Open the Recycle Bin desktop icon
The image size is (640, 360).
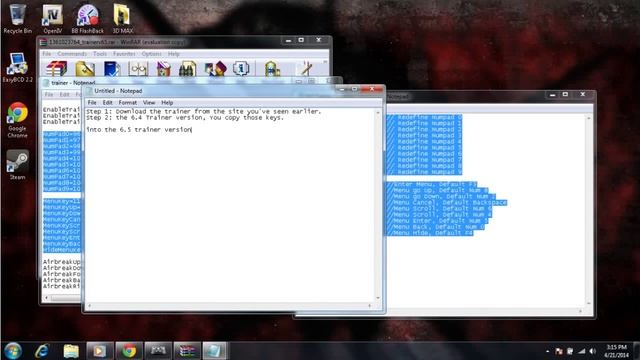[17, 19]
